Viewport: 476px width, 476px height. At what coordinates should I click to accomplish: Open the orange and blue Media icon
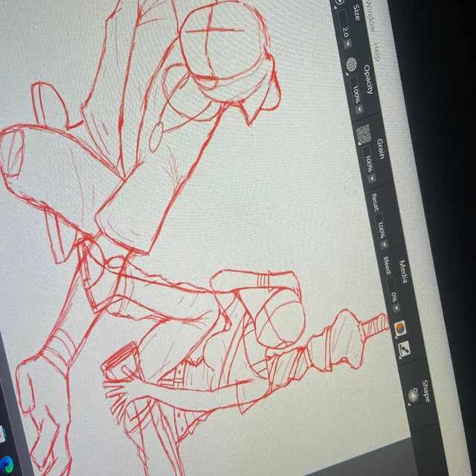(x=400, y=328)
